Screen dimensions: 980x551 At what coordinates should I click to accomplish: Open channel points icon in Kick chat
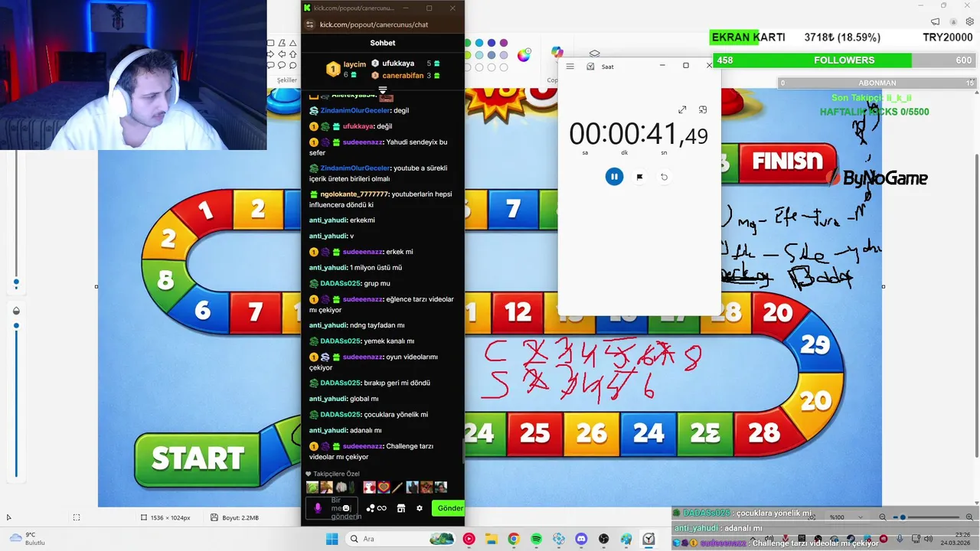click(x=376, y=508)
